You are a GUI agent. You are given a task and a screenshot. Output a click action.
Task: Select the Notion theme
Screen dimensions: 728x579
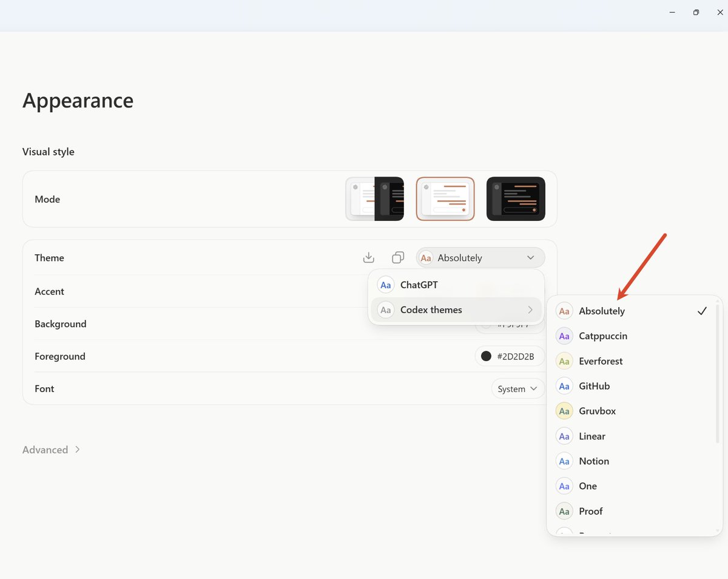[x=632, y=461]
